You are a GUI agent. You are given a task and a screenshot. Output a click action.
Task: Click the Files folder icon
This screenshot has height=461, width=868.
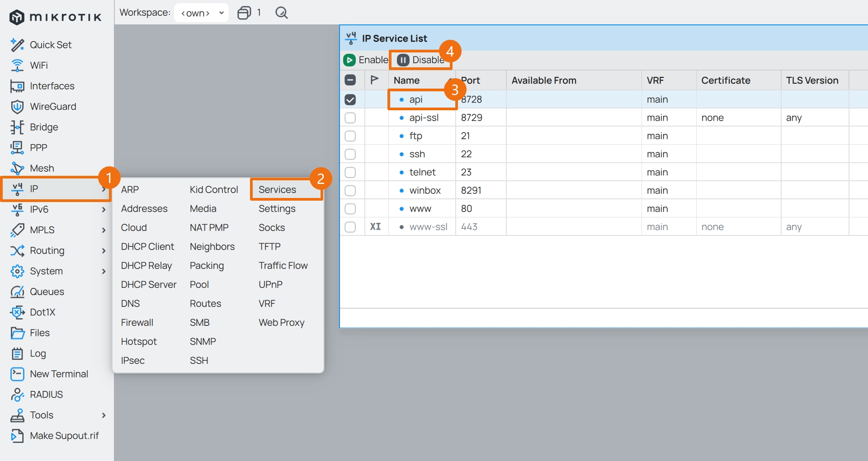coord(17,333)
